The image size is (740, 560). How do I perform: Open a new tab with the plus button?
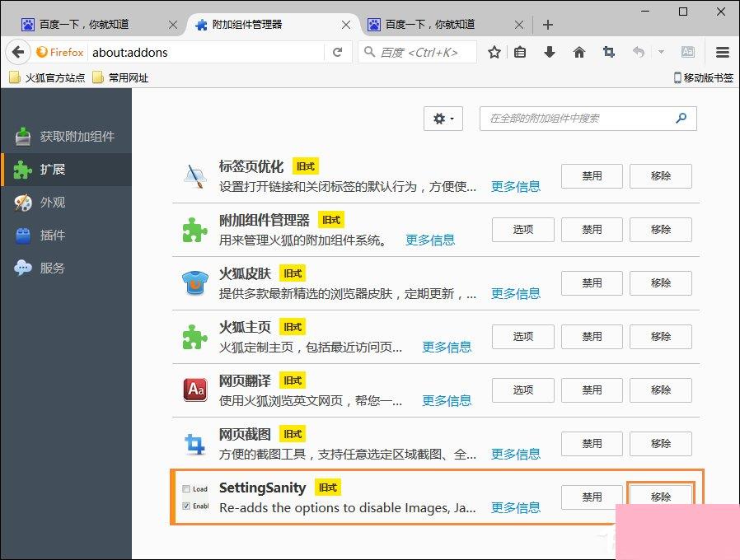pyautogui.click(x=548, y=25)
